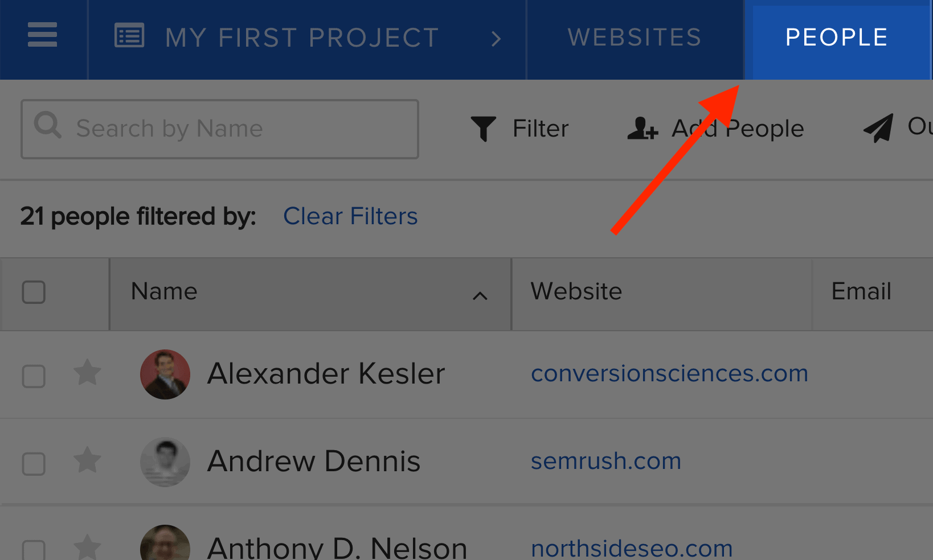Expand the My First Project chevron

pos(496,39)
